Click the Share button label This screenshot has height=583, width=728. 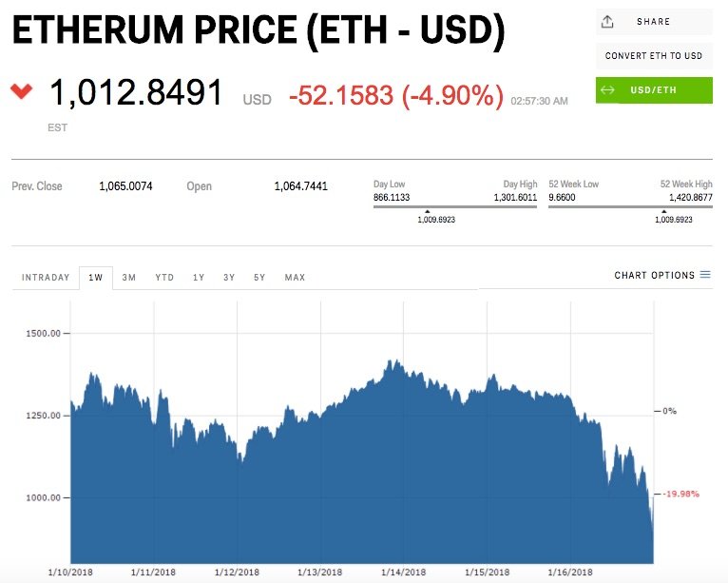coord(654,21)
